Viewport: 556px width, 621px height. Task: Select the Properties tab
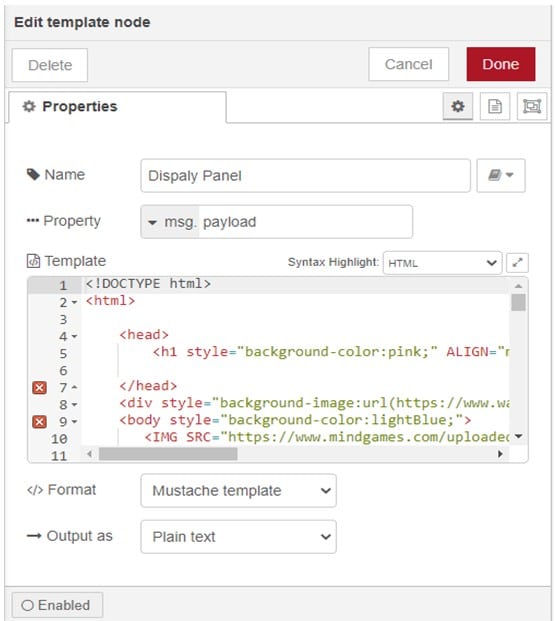[x=117, y=107]
